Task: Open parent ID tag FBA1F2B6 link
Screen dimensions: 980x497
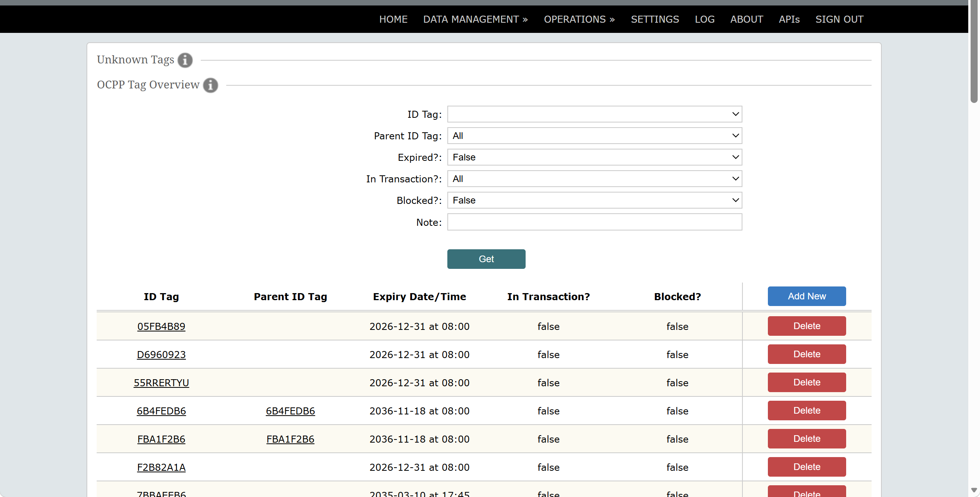Action: (290, 439)
